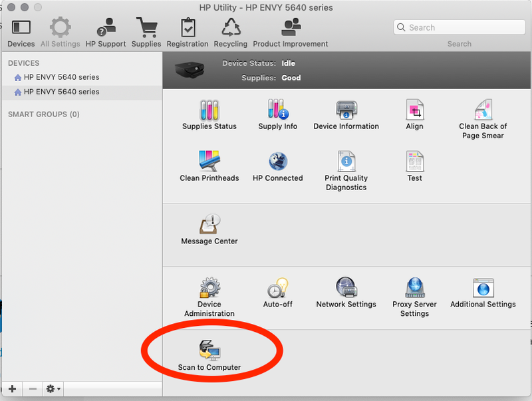Remove device with the minus button
Viewport: 532px width, 401px height.
[x=33, y=389]
